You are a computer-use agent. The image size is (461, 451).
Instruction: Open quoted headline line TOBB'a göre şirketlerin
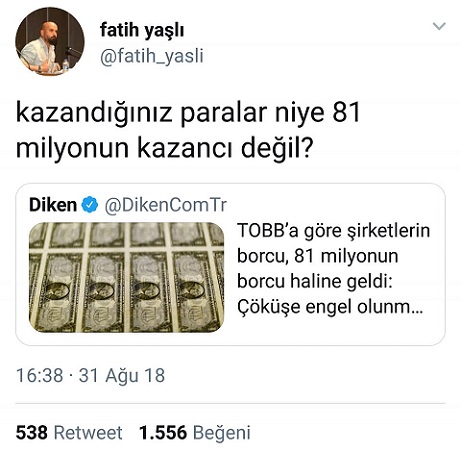point(333,231)
